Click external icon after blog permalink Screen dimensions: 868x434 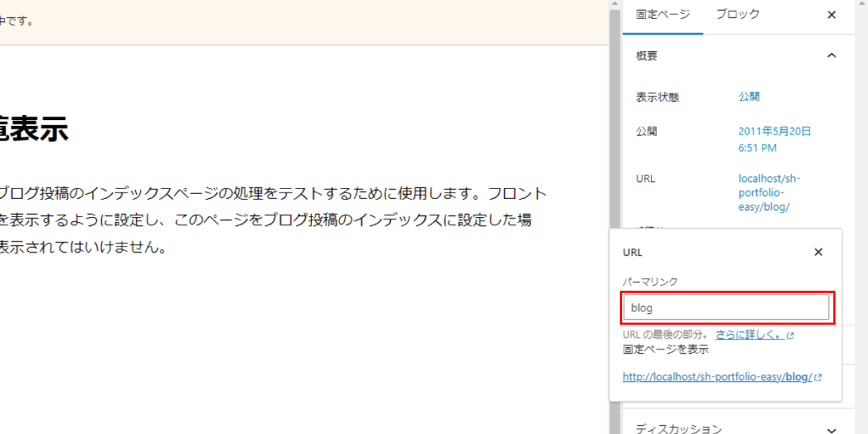[x=818, y=378]
